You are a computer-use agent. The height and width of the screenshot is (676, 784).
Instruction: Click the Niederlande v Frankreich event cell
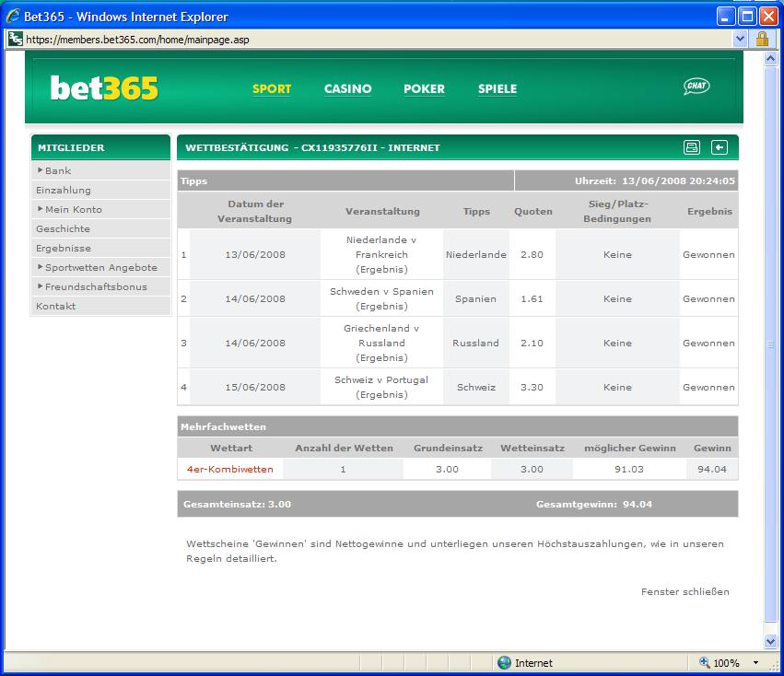(381, 254)
